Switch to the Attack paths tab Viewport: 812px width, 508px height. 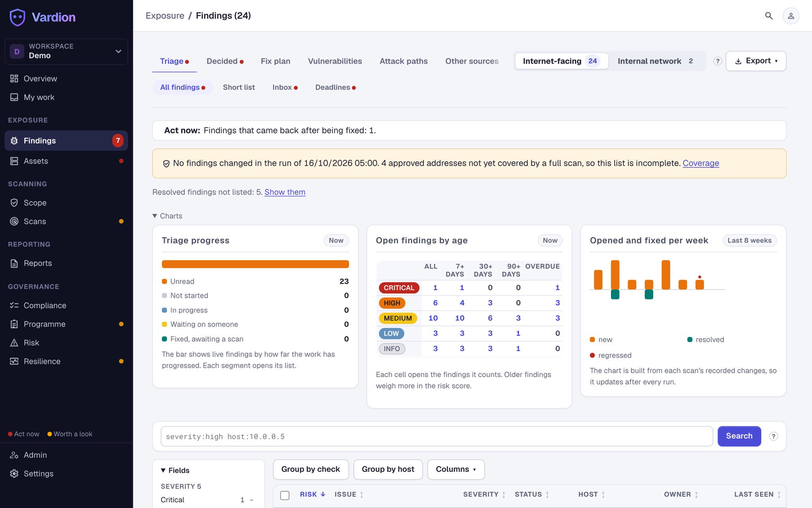(x=404, y=61)
